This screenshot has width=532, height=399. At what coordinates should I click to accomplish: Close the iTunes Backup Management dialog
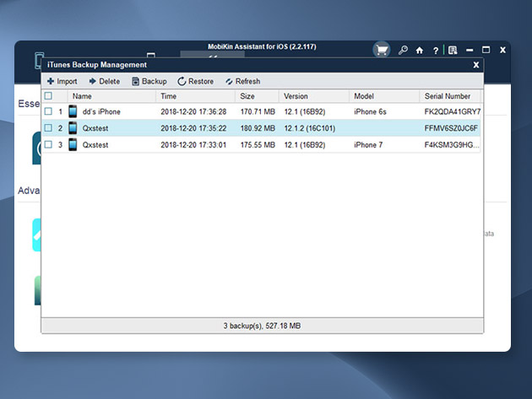click(x=476, y=65)
